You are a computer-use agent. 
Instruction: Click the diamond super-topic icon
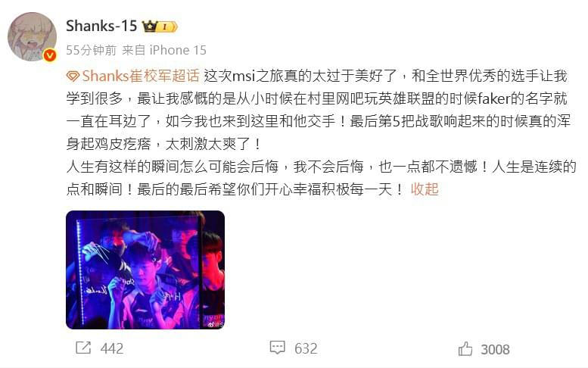tap(73, 76)
